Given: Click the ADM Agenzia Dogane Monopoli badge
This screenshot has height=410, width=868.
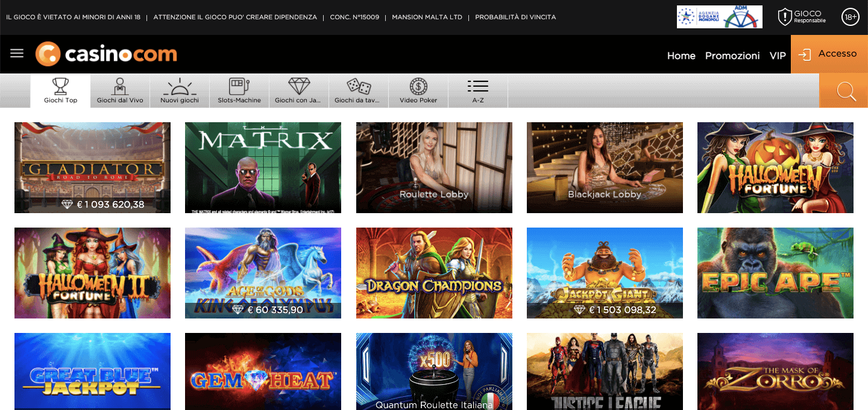Looking at the screenshot, I should point(720,17).
